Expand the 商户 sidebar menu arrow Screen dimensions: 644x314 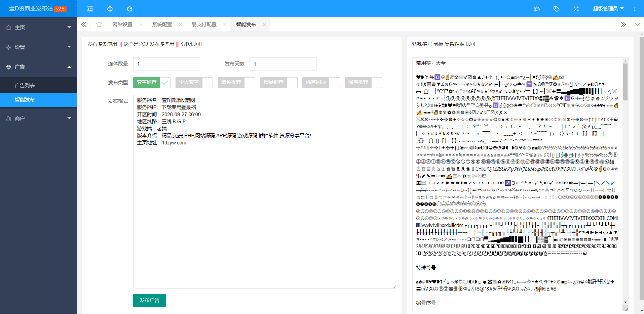pyautogui.click(x=69, y=118)
